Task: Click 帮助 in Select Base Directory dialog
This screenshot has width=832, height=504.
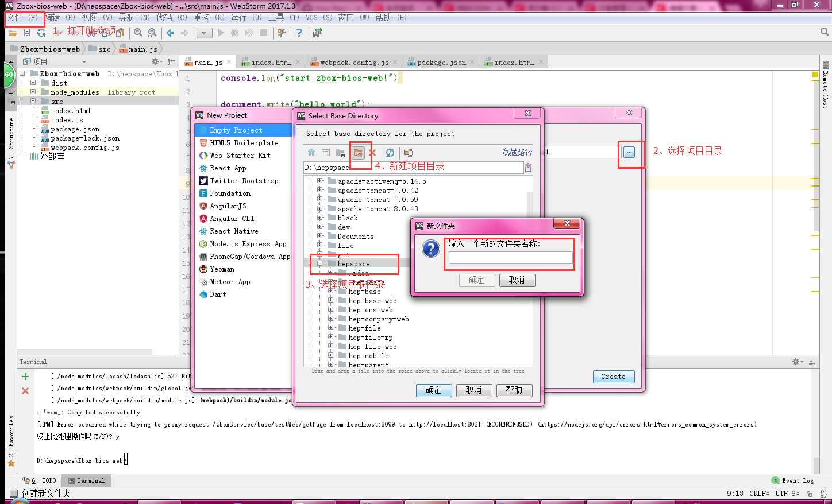Action: click(514, 390)
